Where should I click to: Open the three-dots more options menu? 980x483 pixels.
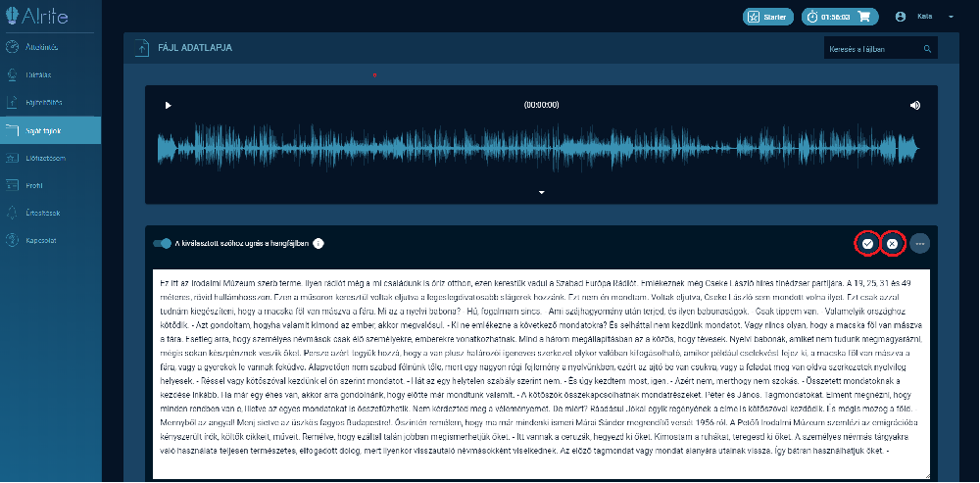919,243
